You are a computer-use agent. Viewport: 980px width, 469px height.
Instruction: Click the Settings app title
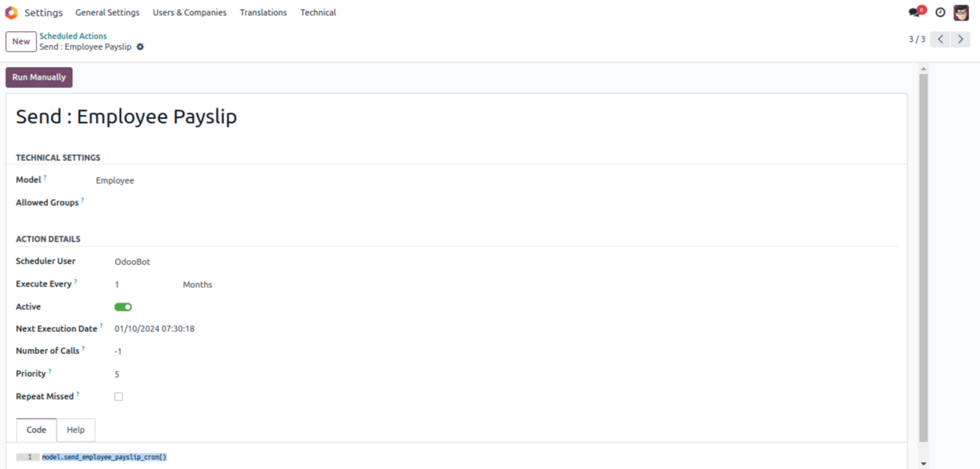click(x=43, y=13)
